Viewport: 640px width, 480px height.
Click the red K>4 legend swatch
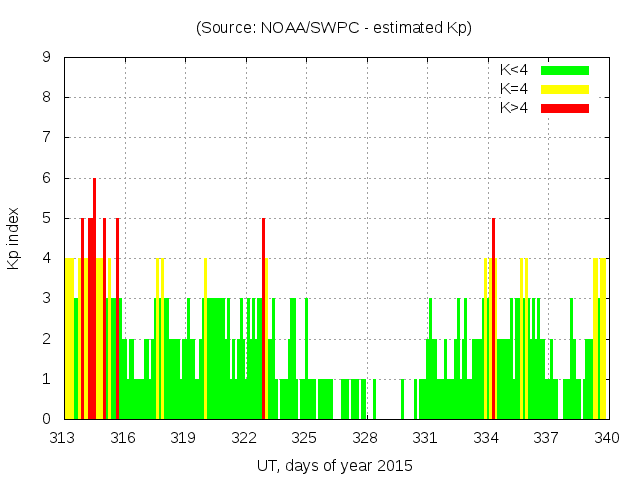[x=565, y=107]
